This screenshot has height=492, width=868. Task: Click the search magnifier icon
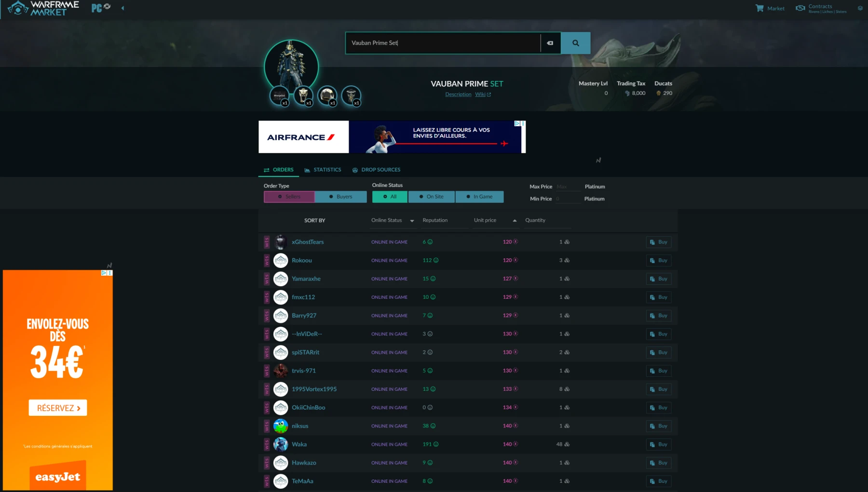(x=575, y=42)
